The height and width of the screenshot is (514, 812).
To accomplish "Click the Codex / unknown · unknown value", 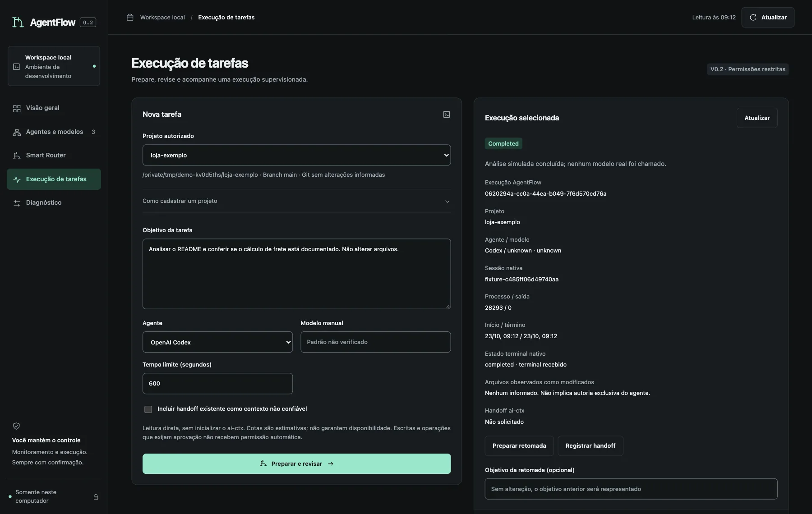I will click(x=523, y=251).
